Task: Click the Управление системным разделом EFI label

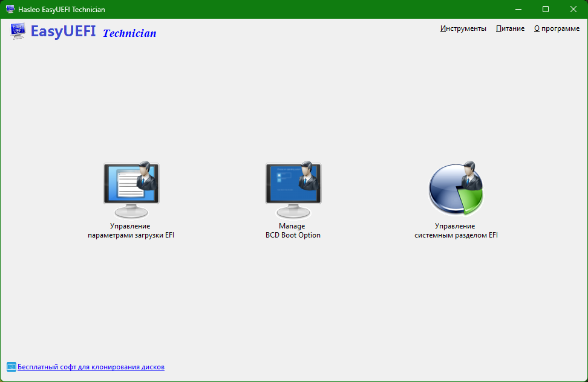Action: pos(456,231)
